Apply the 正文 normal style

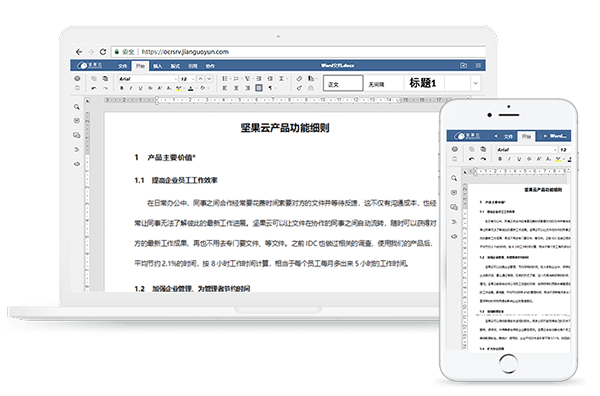click(x=343, y=83)
